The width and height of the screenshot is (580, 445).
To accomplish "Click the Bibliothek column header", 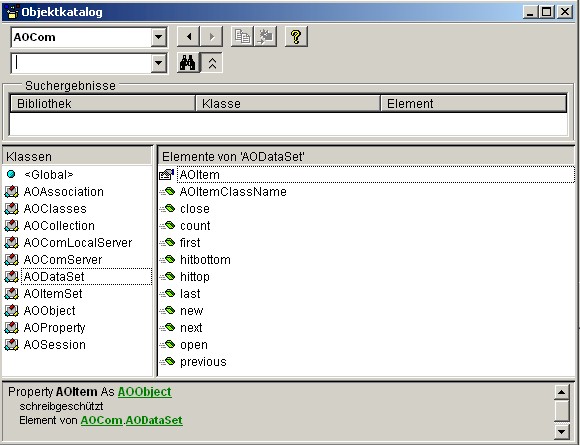I will 102,104.
